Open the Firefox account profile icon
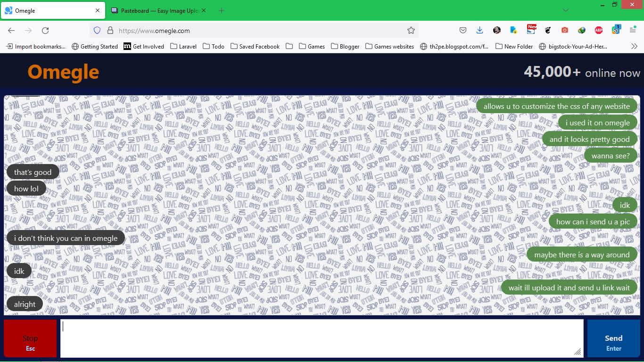The width and height of the screenshot is (644, 362). click(497, 30)
